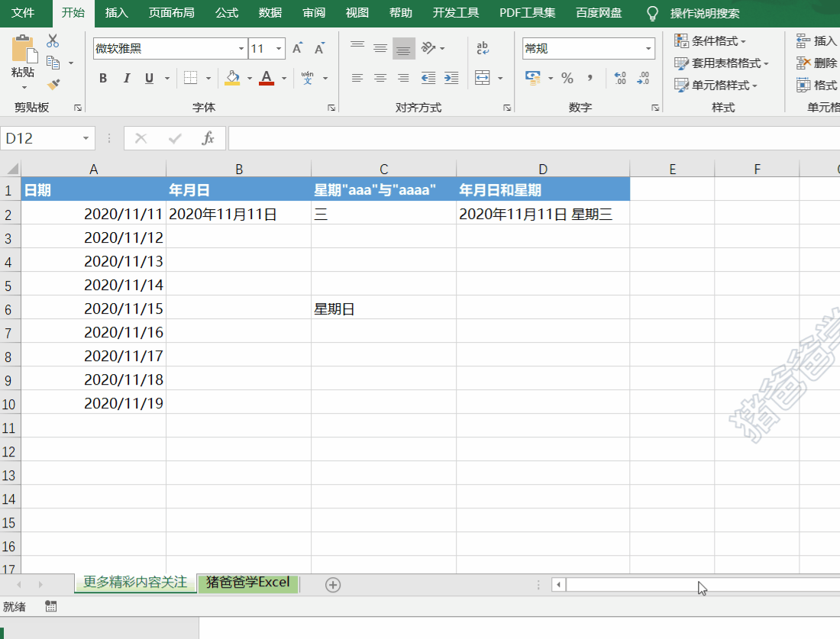Screen dimensions: 840x639
Task: Toggle wrap text button
Action: [x=483, y=48]
